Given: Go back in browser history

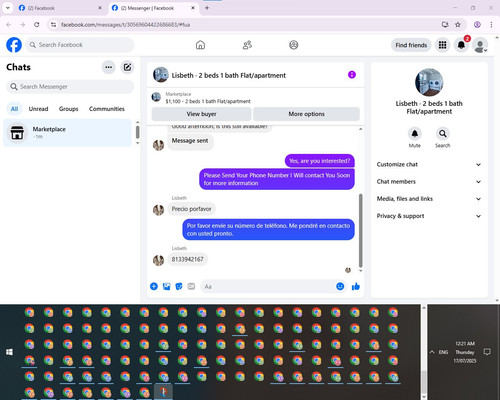Looking at the screenshot, I should click(x=9, y=25).
